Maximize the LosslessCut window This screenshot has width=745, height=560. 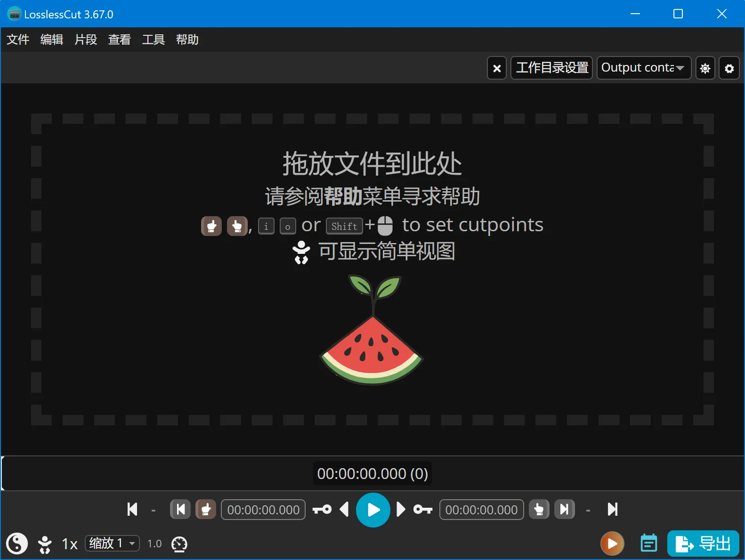tap(678, 14)
